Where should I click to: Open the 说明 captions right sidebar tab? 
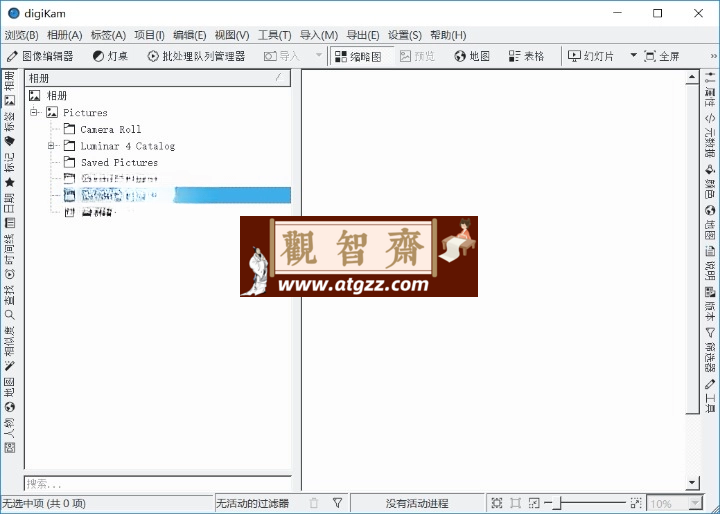pyautogui.click(x=710, y=263)
